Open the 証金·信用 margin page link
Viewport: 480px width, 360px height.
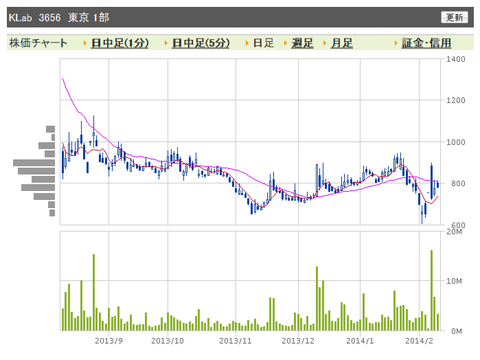(426, 43)
